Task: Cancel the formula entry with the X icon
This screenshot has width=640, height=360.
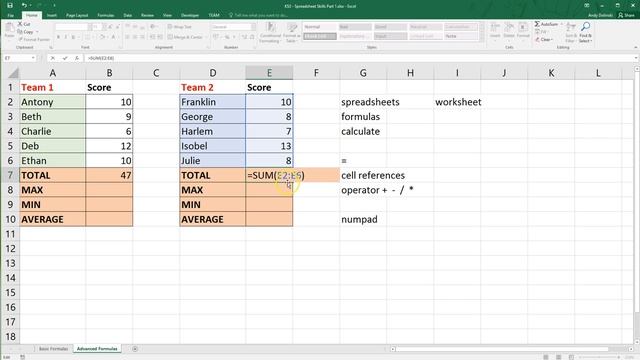Action: point(53,58)
